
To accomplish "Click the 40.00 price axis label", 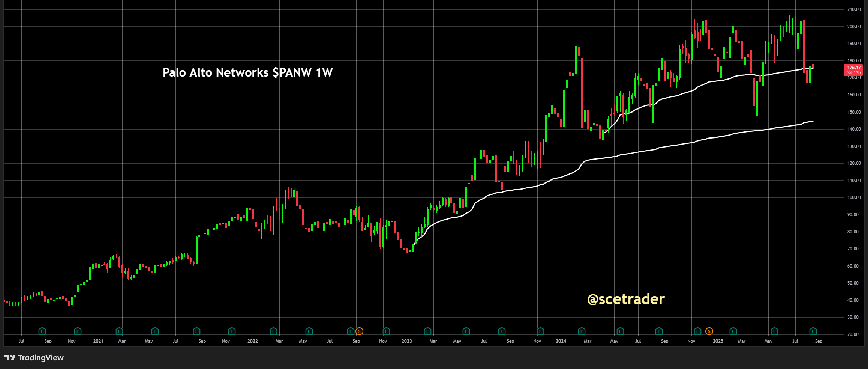I will (x=853, y=300).
